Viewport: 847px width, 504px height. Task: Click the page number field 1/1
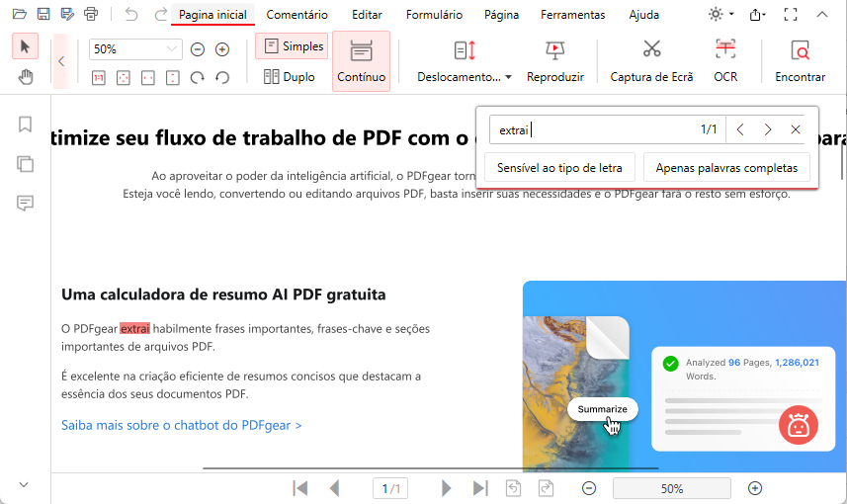tap(390, 488)
